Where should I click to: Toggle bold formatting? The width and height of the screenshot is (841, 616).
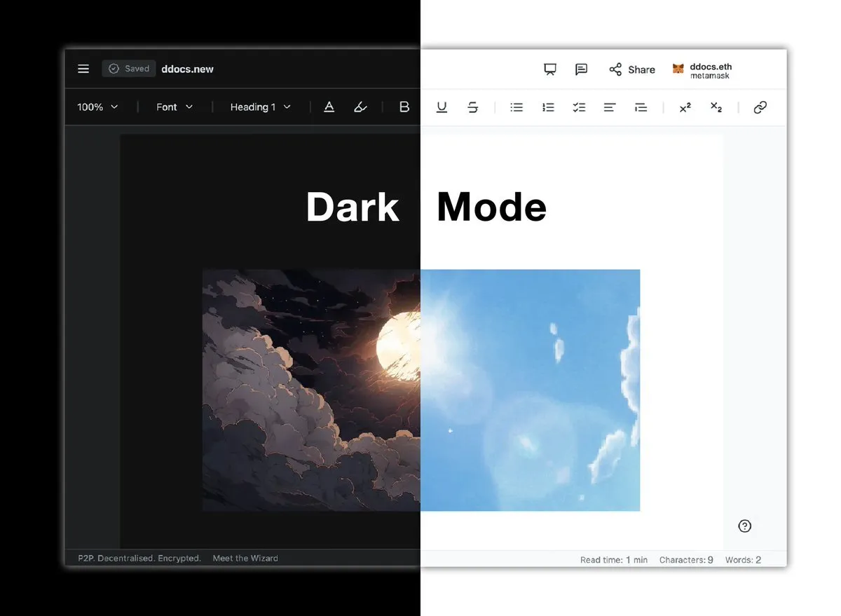[404, 107]
